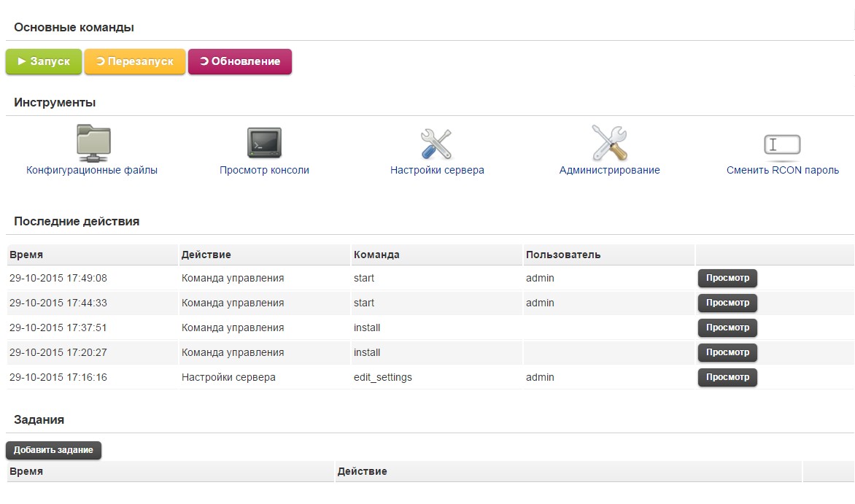Click the configuration files folder icon
The image size is (855, 504).
point(93,143)
